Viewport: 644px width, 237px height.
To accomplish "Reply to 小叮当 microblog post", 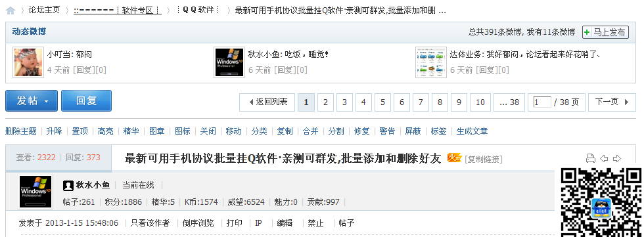I will pyautogui.click(x=84, y=70).
